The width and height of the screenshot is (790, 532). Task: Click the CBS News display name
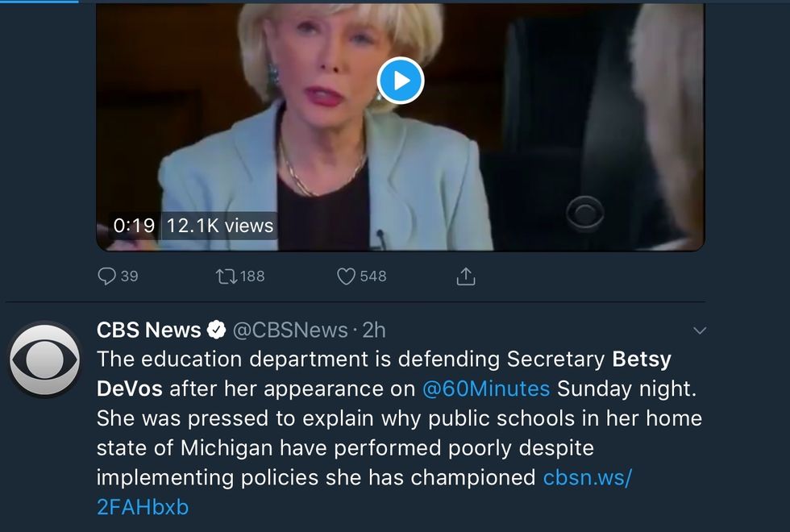[149, 330]
